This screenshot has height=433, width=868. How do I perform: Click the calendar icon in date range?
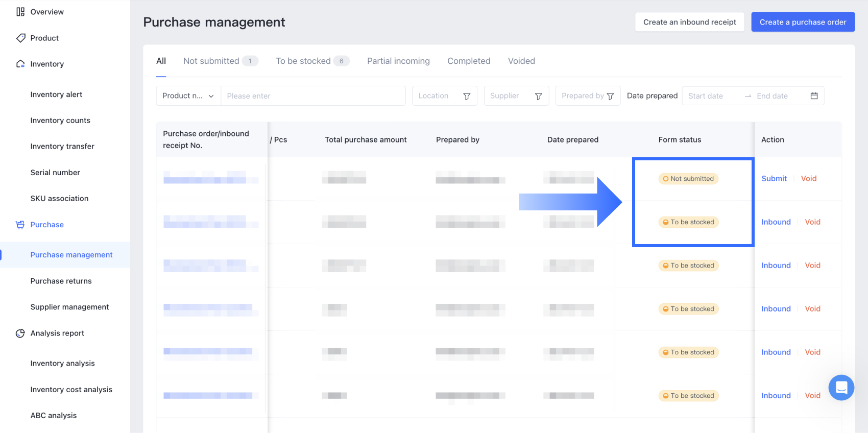pos(814,96)
